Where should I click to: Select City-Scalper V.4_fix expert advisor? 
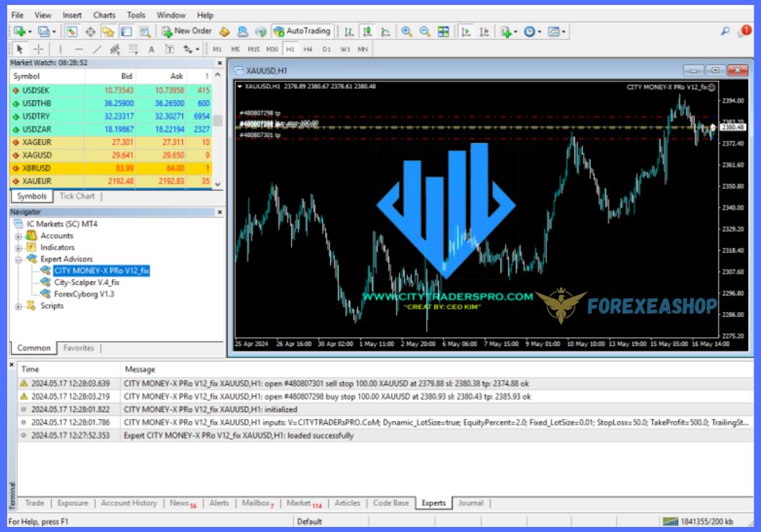86,282
